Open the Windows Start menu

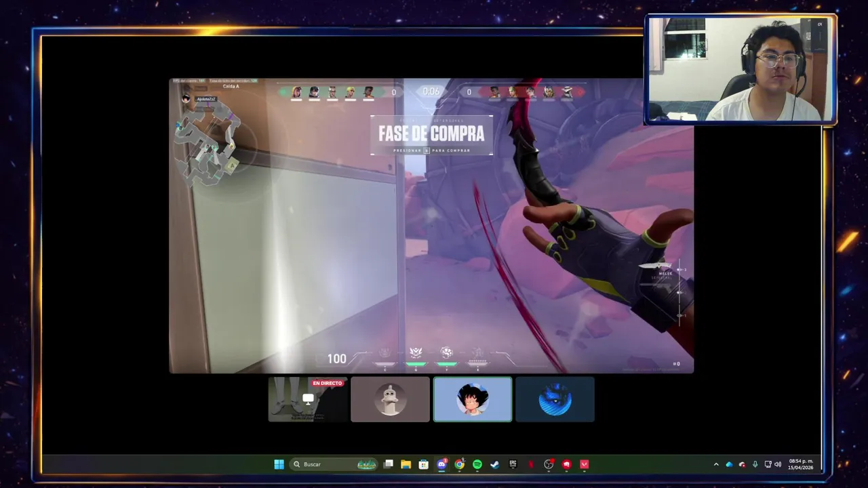[x=279, y=464]
